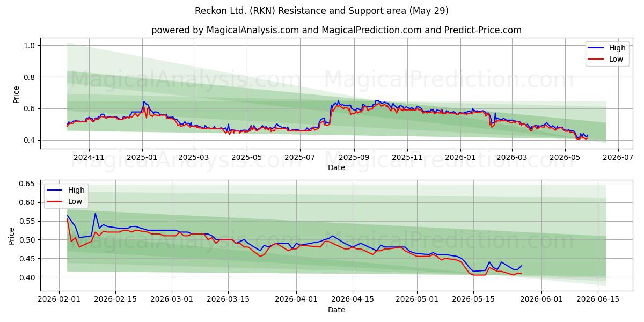Viewport: 644px width, 322px height.
Task: Click the '0.4' y-axis tick of the top chart
Action: tap(30, 140)
